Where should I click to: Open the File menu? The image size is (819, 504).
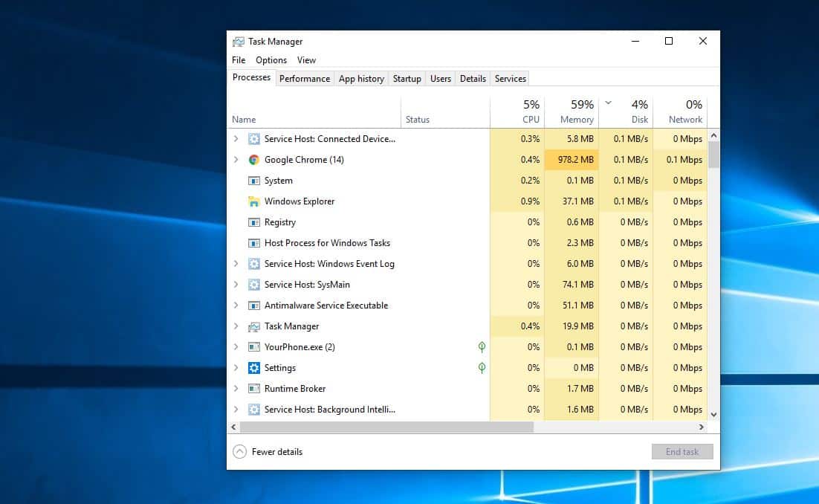(239, 60)
